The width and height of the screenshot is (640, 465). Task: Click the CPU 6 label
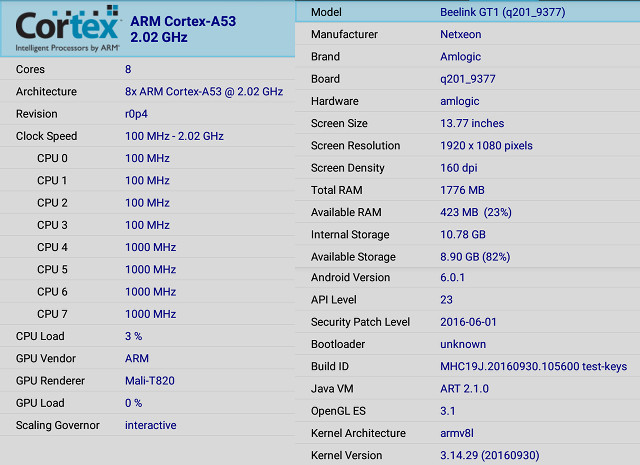pyautogui.click(x=52, y=292)
